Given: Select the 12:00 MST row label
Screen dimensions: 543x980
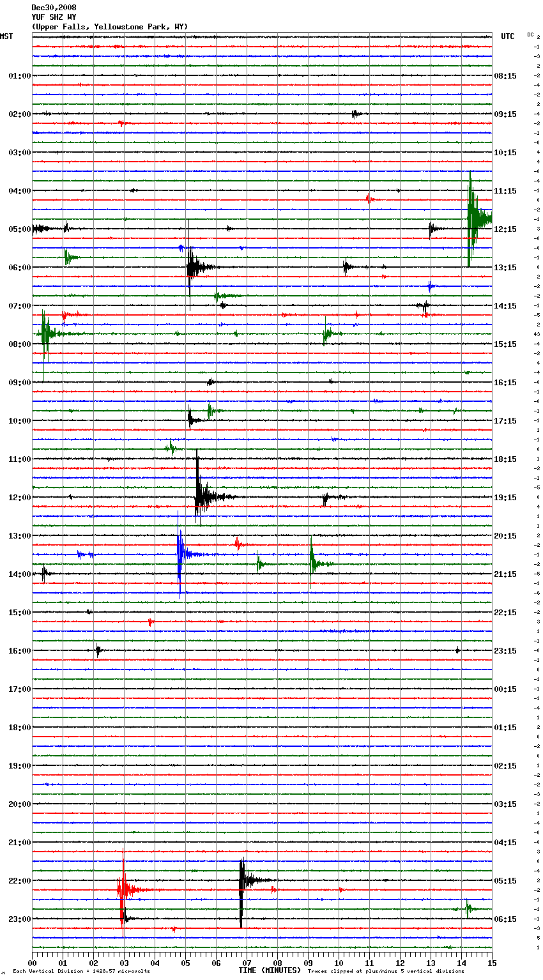Looking at the screenshot, I should (x=19, y=498).
